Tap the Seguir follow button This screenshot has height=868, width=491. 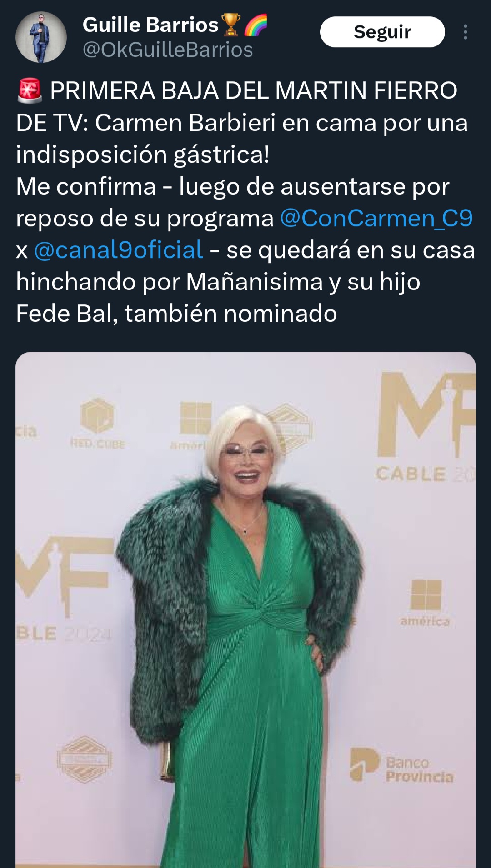point(382,32)
